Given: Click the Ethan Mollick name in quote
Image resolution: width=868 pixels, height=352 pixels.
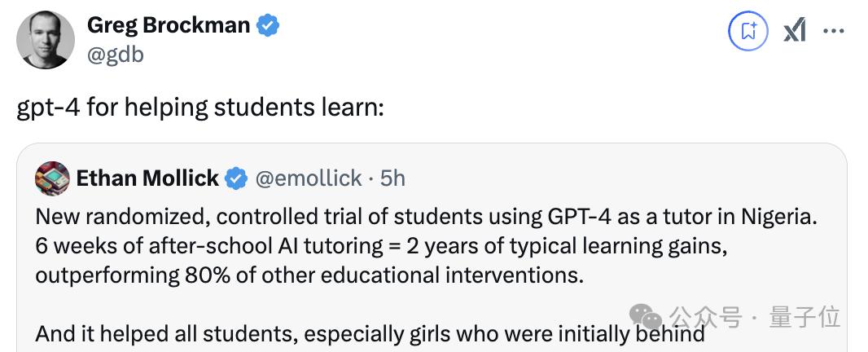Looking at the screenshot, I should 147,178.
